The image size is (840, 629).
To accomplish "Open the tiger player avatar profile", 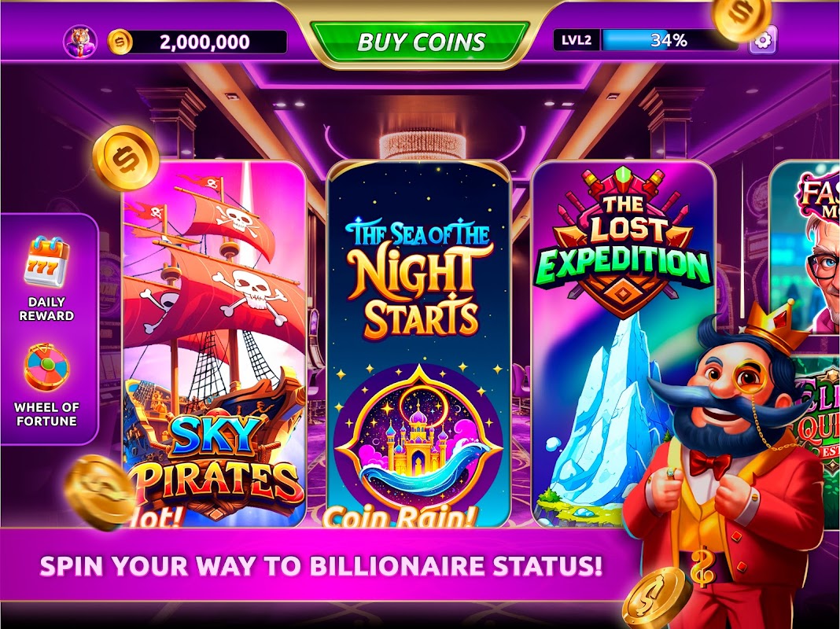I will pos(80,41).
